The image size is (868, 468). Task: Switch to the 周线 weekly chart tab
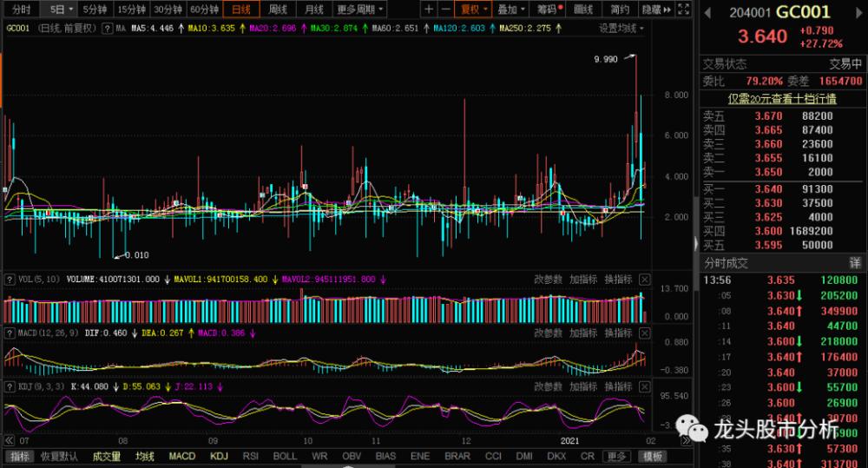pyautogui.click(x=278, y=10)
